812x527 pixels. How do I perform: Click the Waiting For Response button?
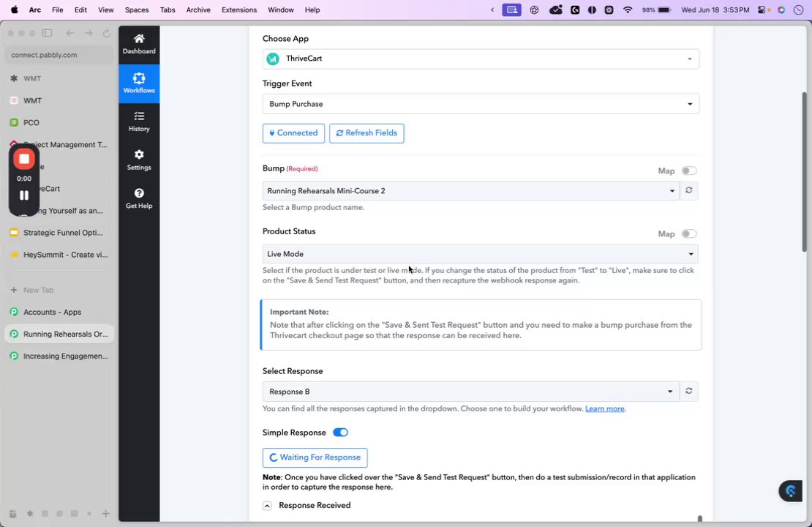click(x=315, y=457)
